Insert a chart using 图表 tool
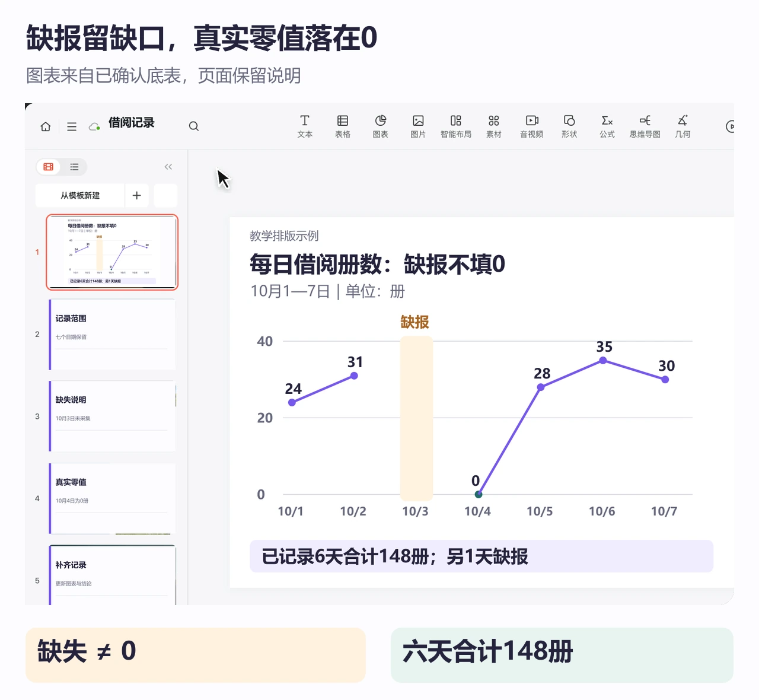This screenshot has width=759, height=700. click(x=381, y=126)
